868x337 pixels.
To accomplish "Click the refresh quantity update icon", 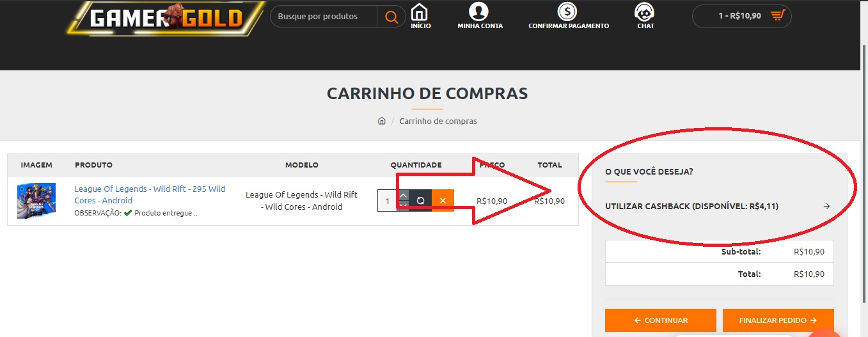I will [420, 201].
